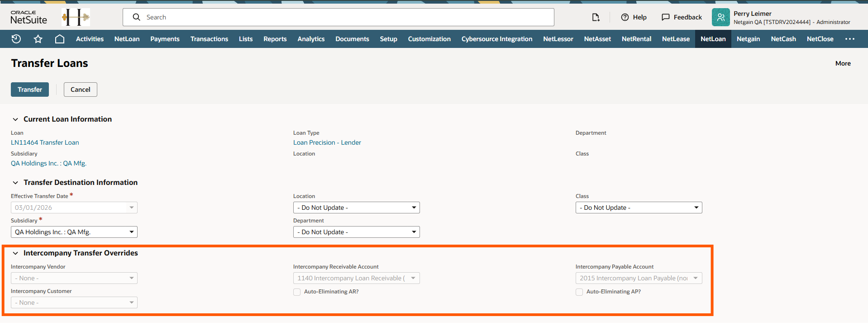Go to the Home dashboard icon

[x=59, y=39]
